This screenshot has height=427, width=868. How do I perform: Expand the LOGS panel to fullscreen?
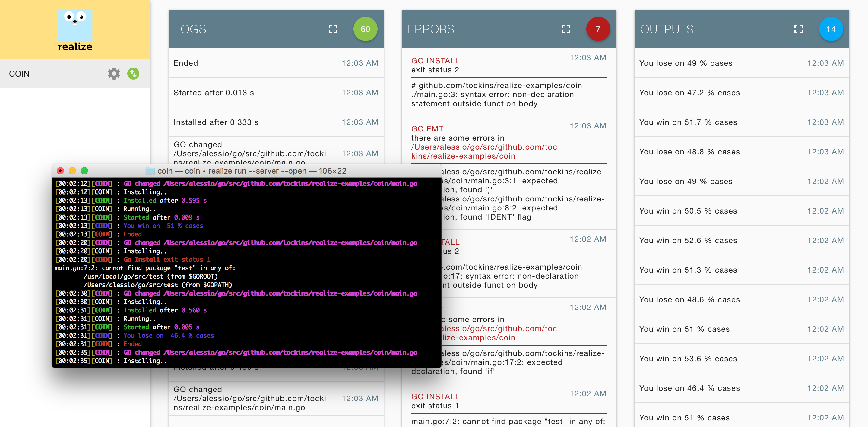click(333, 29)
